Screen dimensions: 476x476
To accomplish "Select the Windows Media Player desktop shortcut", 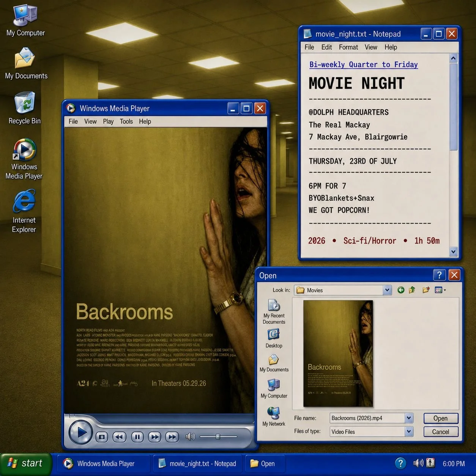I will (x=24, y=159).
